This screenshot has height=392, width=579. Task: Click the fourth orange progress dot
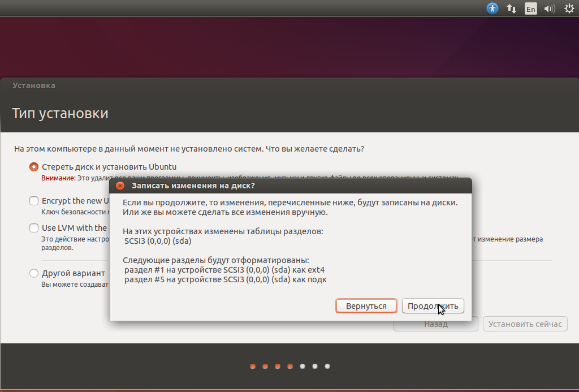[290, 367]
